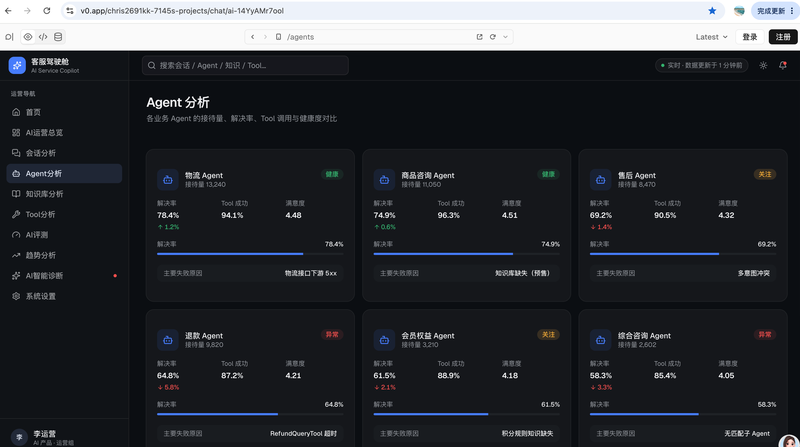Click 物流 Agent 78.4% progress bar

pyautogui.click(x=250, y=254)
